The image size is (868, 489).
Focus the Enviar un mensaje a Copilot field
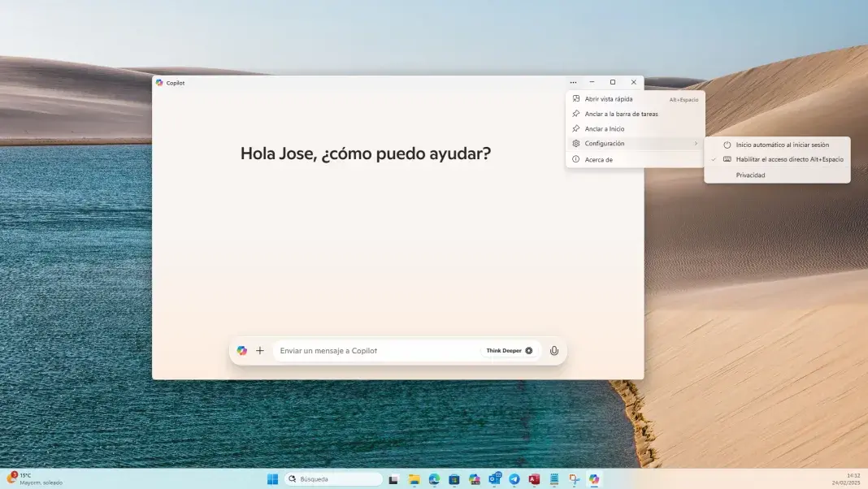coord(374,351)
